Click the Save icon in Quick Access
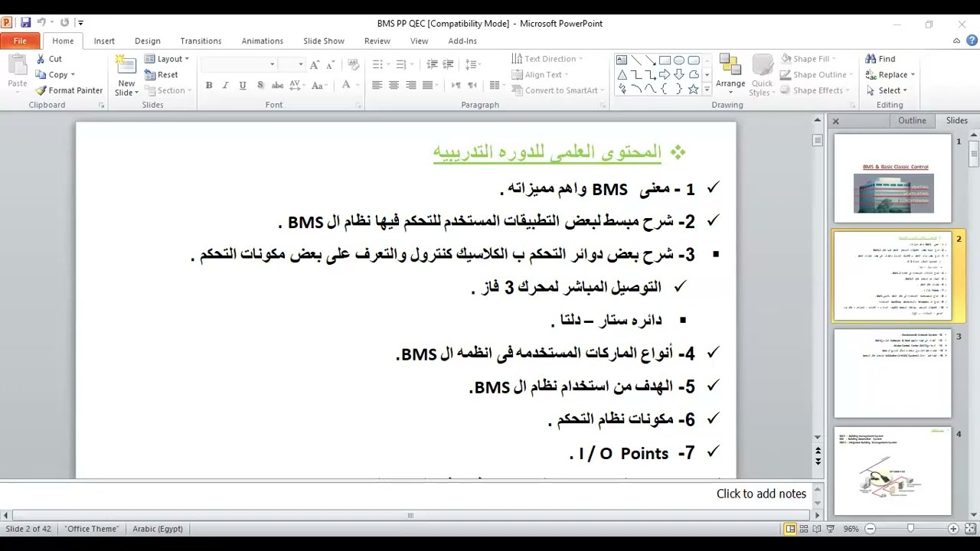 click(x=25, y=23)
